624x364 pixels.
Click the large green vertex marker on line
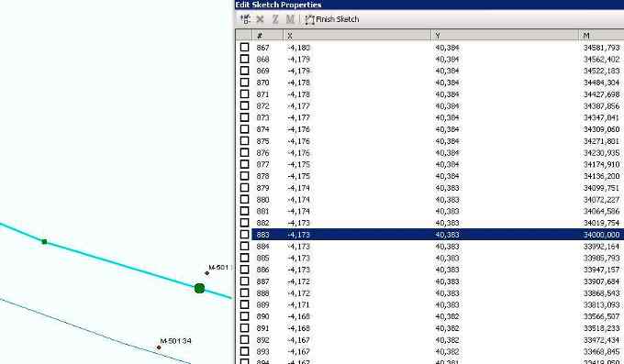(x=199, y=289)
